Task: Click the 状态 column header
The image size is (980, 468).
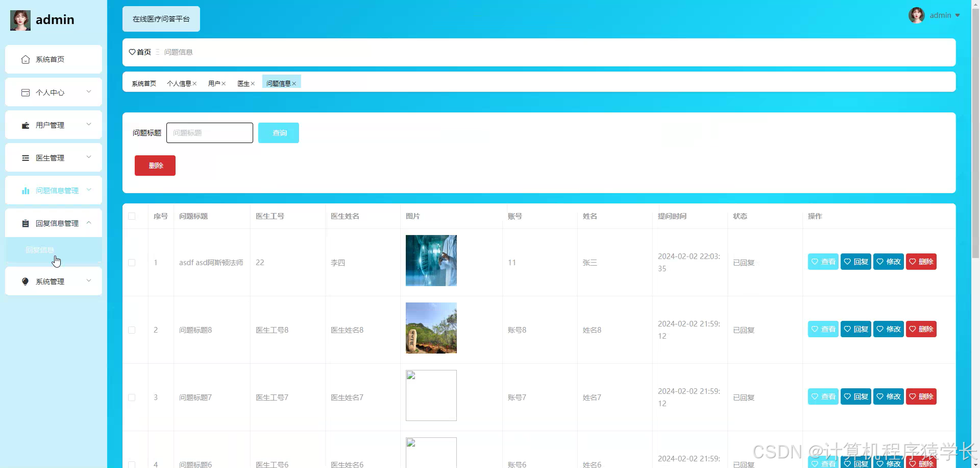Action: [x=740, y=216]
